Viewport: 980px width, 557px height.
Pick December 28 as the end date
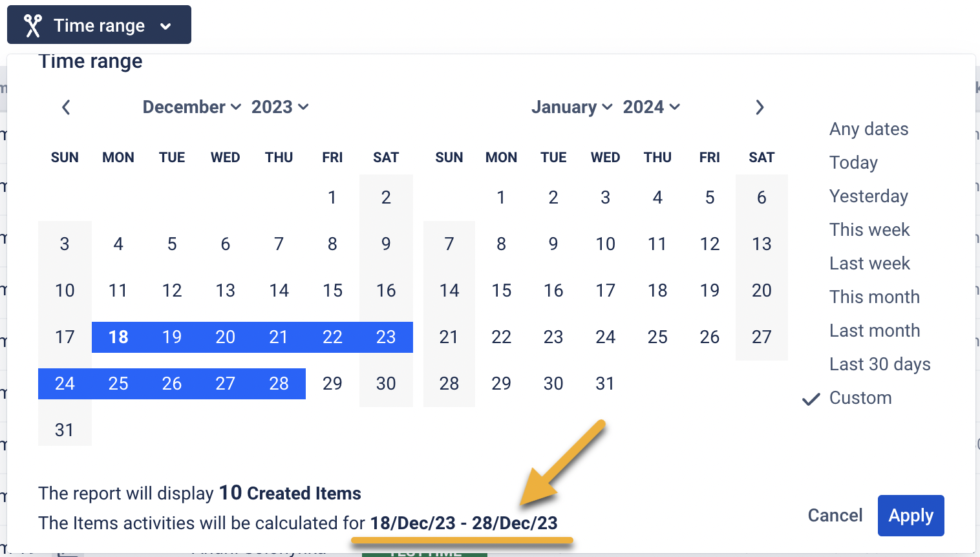coord(279,384)
